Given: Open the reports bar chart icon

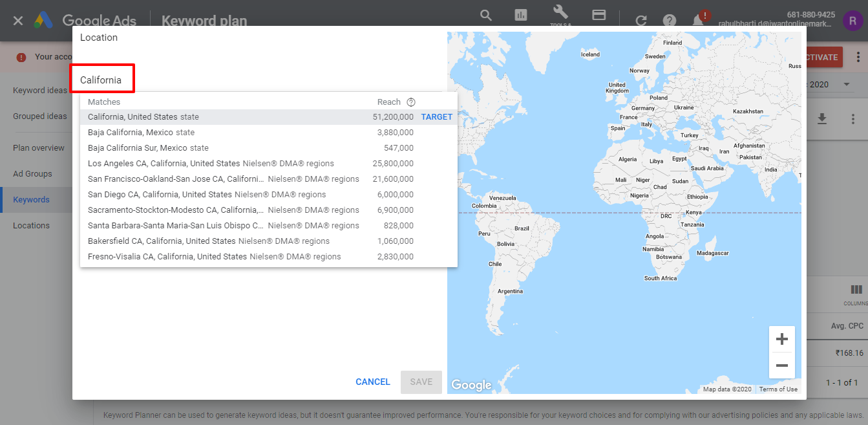Looking at the screenshot, I should coord(521,16).
